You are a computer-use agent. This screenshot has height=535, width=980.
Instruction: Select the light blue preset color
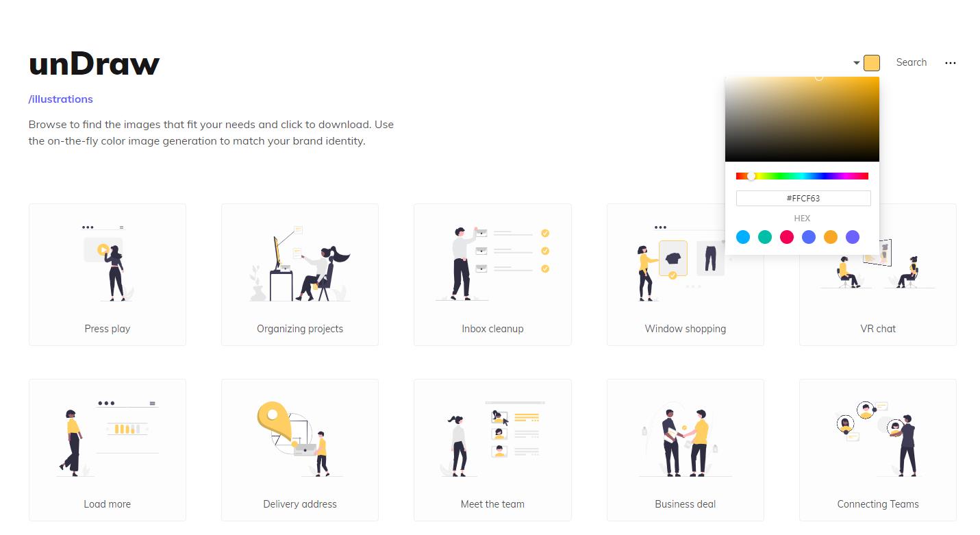743,237
